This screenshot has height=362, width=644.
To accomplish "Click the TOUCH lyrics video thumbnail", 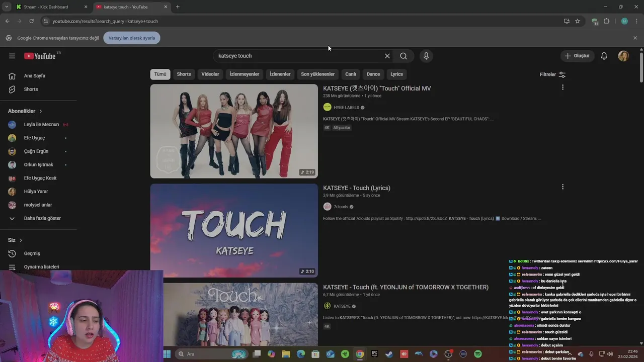I will 234,230.
